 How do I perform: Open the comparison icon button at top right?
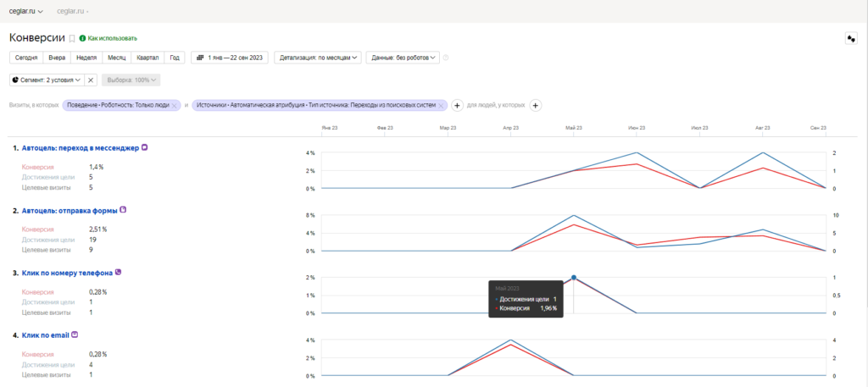point(851,39)
